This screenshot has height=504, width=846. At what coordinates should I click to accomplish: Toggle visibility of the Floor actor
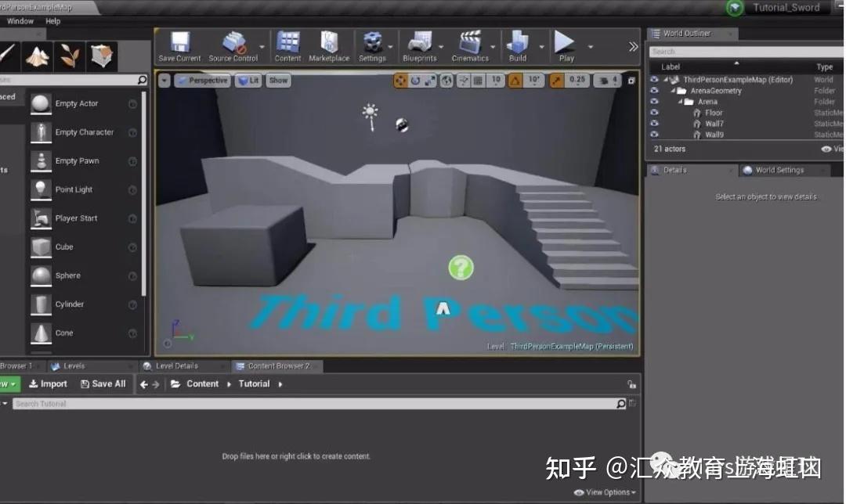pyautogui.click(x=655, y=112)
